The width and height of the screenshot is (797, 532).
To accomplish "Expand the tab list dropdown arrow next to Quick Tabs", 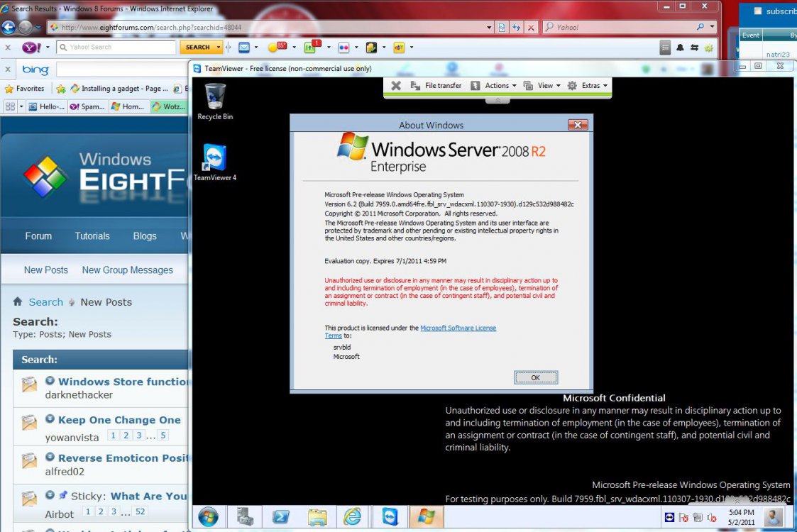I will pos(21,106).
